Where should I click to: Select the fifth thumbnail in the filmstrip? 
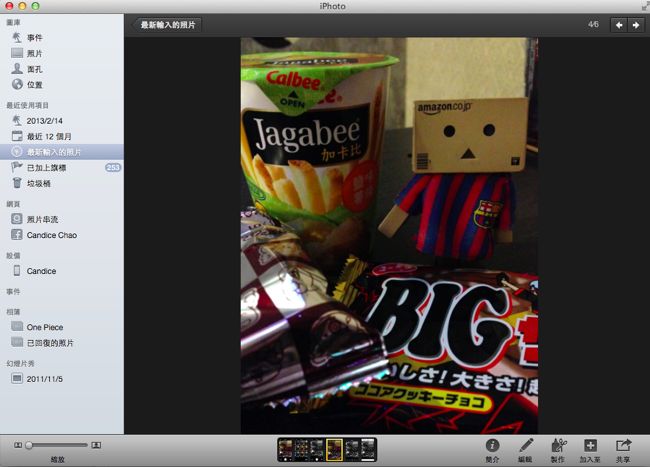[352, 450]
